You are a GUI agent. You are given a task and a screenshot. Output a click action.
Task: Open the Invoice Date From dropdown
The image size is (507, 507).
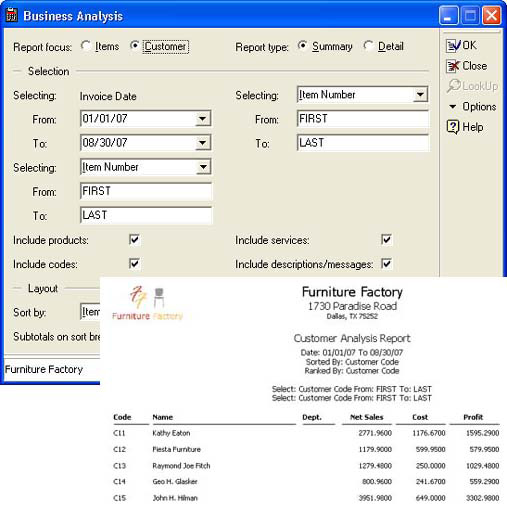point(202,119)
